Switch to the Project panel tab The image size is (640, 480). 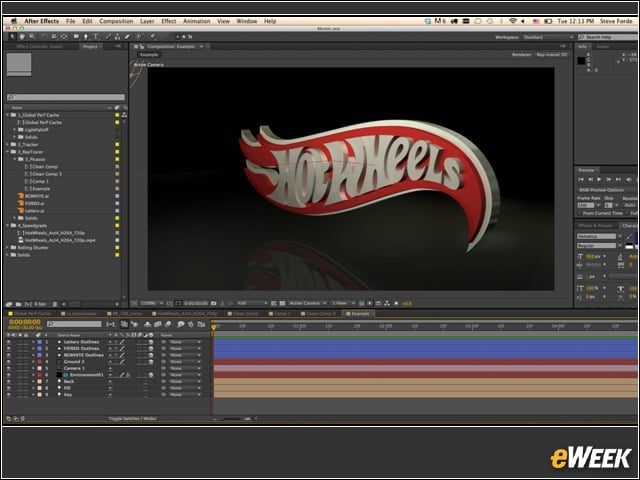click(90, 47)
